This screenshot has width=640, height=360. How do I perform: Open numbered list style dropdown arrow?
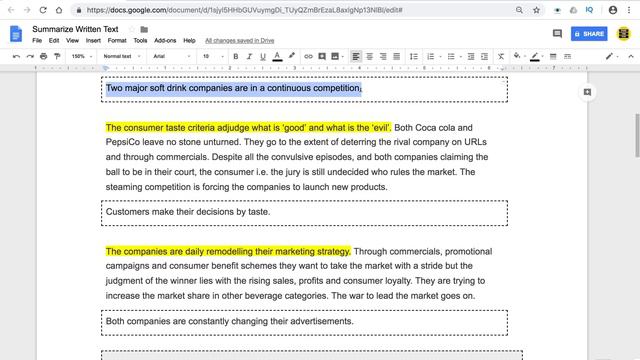point(440,57)
